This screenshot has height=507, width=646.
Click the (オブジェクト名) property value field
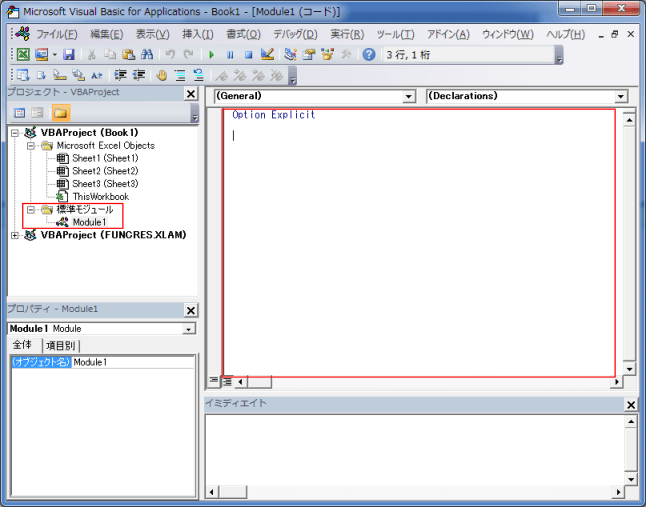(x=132, y=362)
